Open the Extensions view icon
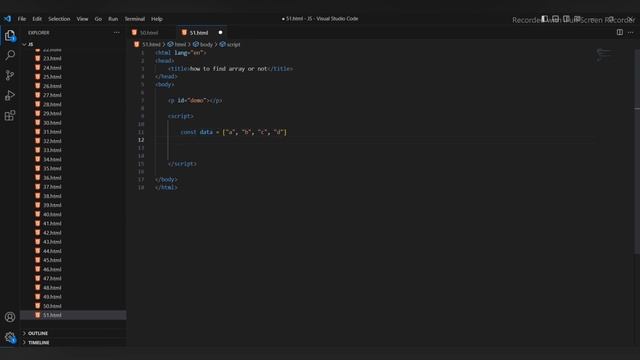 pyautogui.click(x=10, y=116)
